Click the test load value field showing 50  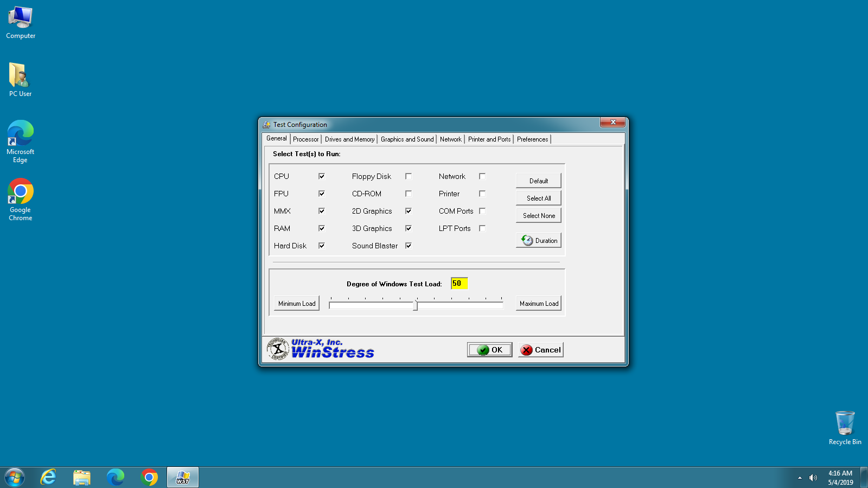(x=459, y=284)
